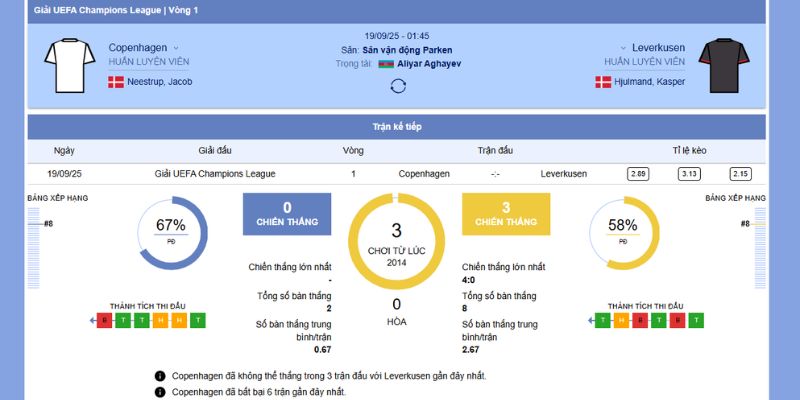Click the left arrow on Leverkusen's form strip
The image size is (800, 400).
(592, 321)
